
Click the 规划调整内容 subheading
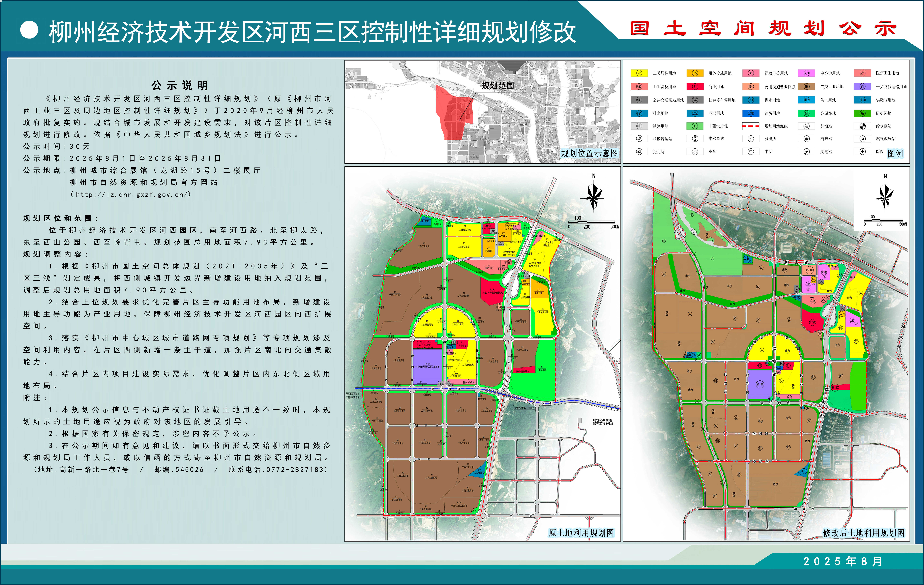pos(56,254)
